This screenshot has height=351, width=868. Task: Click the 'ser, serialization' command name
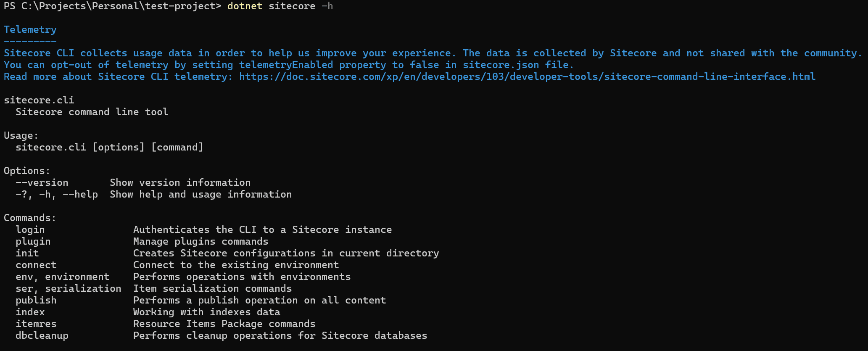[x=69, y=288]
